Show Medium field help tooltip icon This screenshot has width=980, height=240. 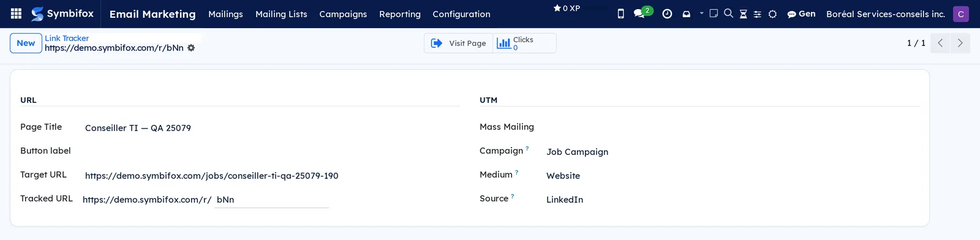[516, 172]
